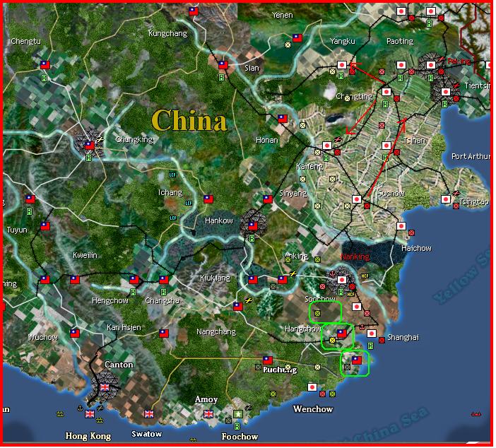The width and height of the screenshot is (496, 448).
Task: Select the green R icon under Foochow
Action: coord(237,426)
